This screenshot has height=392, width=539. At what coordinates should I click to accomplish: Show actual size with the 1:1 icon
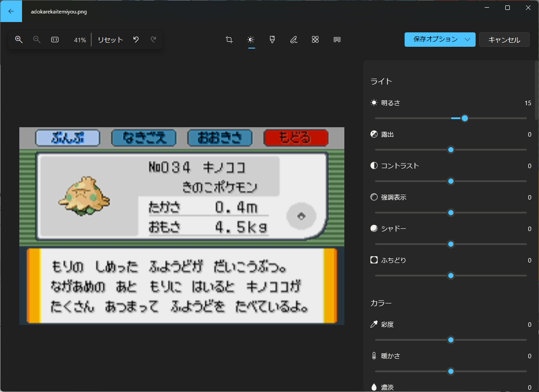coord(55,40)
